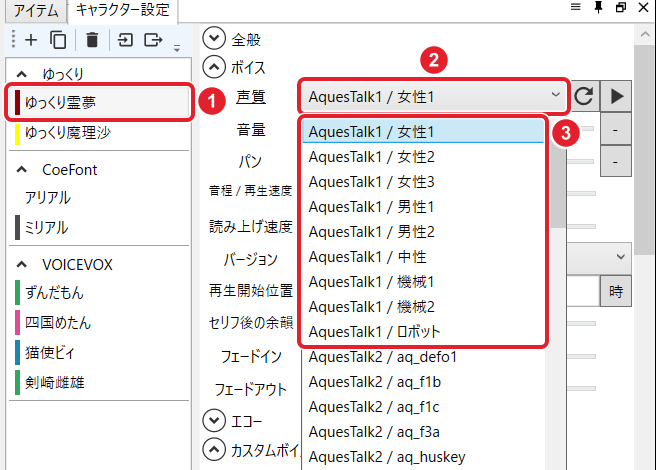Expand the エコー section
The image size is (656, 470).
[214, 420]
